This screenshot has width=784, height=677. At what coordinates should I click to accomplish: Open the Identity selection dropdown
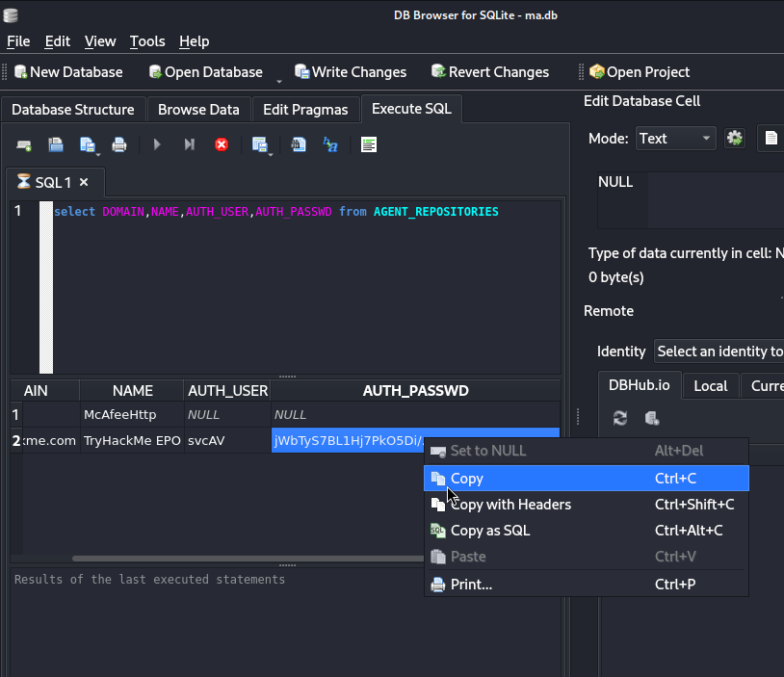point(719,352)
